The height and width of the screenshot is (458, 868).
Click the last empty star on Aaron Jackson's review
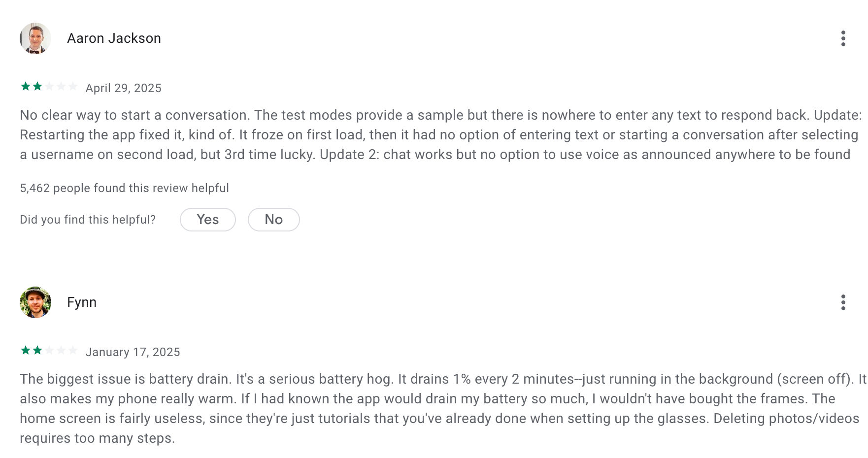(73, 87)
